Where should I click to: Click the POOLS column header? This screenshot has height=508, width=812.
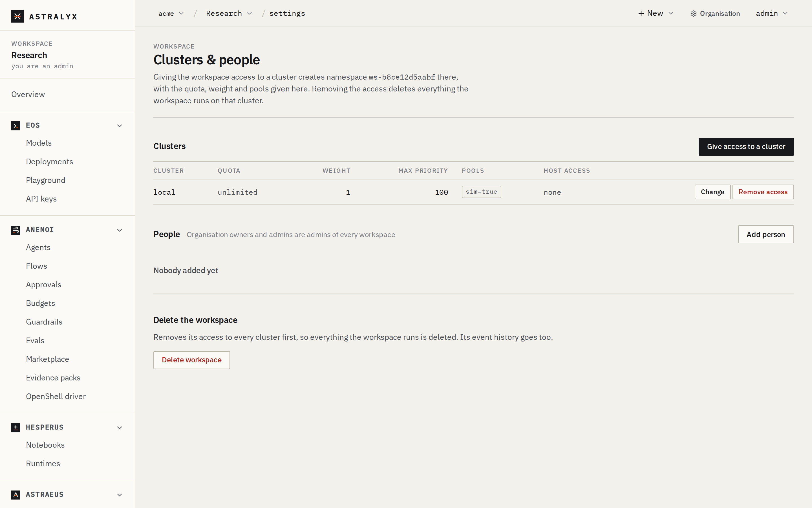[x=473, y=171]
